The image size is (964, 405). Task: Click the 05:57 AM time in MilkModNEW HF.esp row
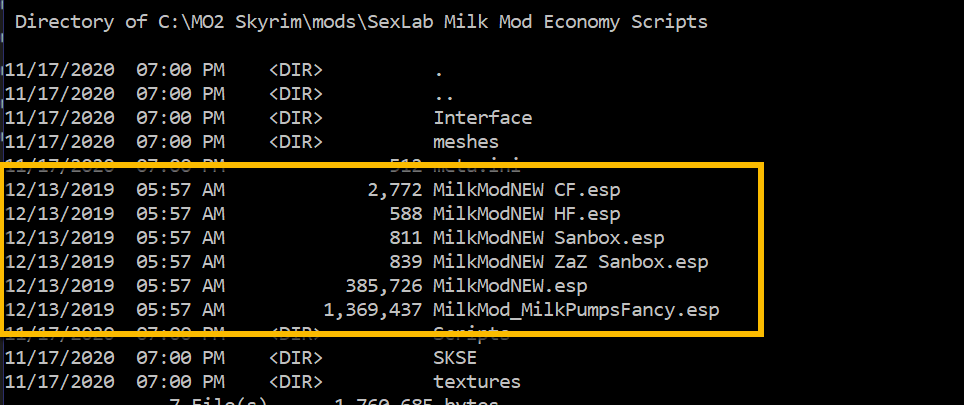180,214
